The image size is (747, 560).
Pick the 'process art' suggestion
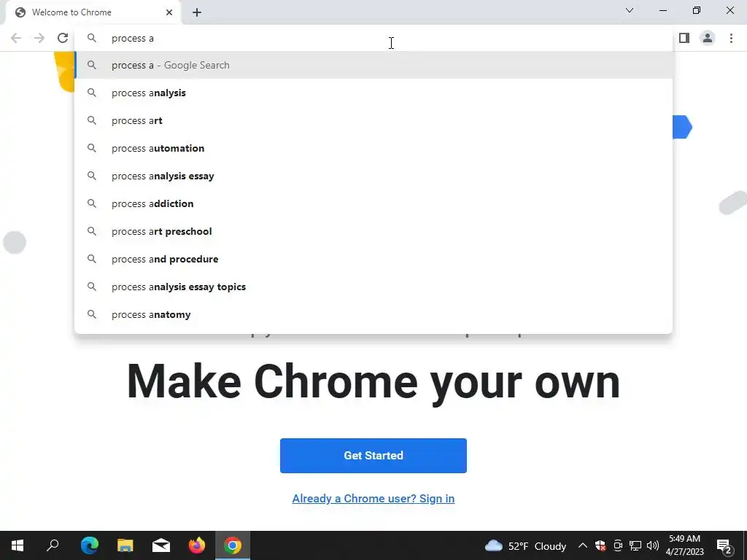coord(373,120)
